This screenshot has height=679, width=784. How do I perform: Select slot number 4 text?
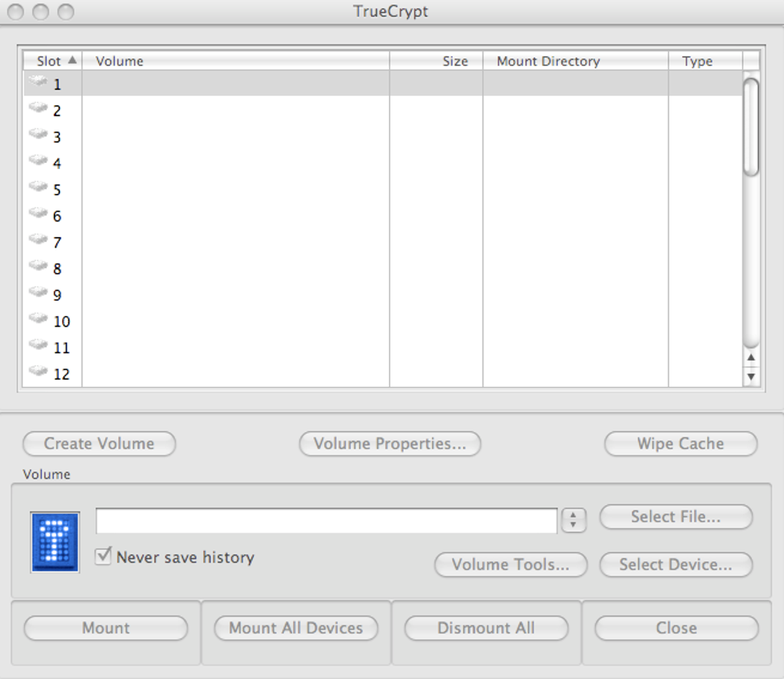[57, 163]
